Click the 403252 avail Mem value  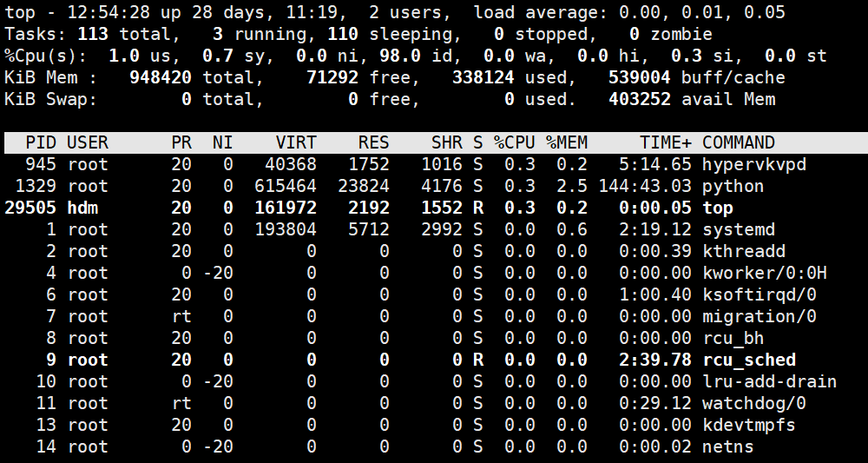pyautogui.click(x=640, y=99)
